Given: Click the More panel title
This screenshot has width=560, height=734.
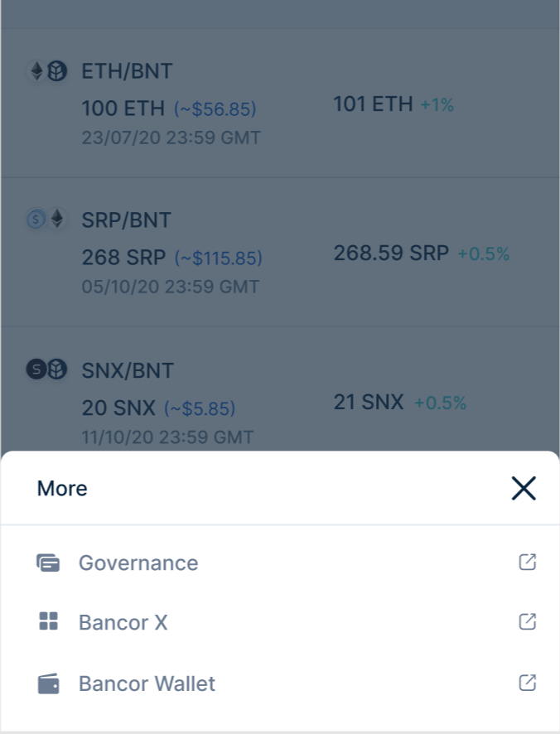Looking at the screenshot, I should tap(61, 489).
